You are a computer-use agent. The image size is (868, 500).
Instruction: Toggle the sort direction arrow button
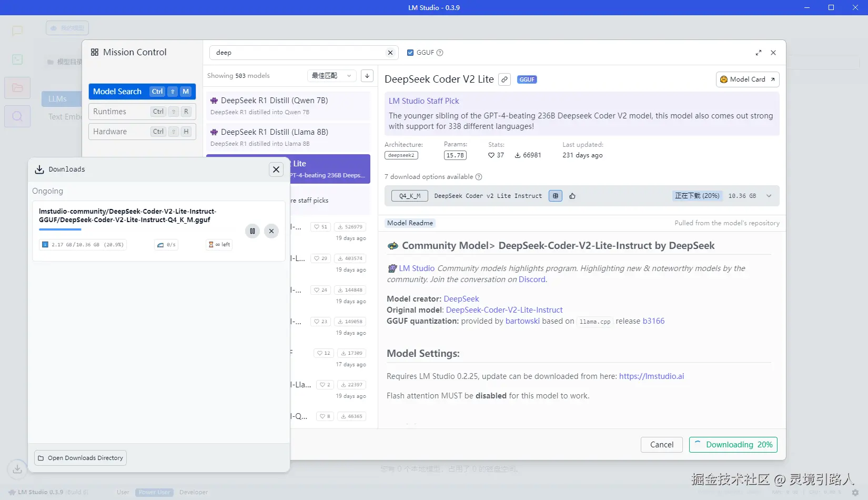click(x=367, y=76)
